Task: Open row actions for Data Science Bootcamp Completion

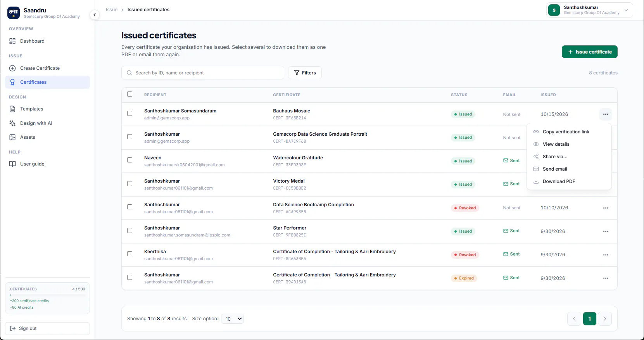Action: (606, 208)
